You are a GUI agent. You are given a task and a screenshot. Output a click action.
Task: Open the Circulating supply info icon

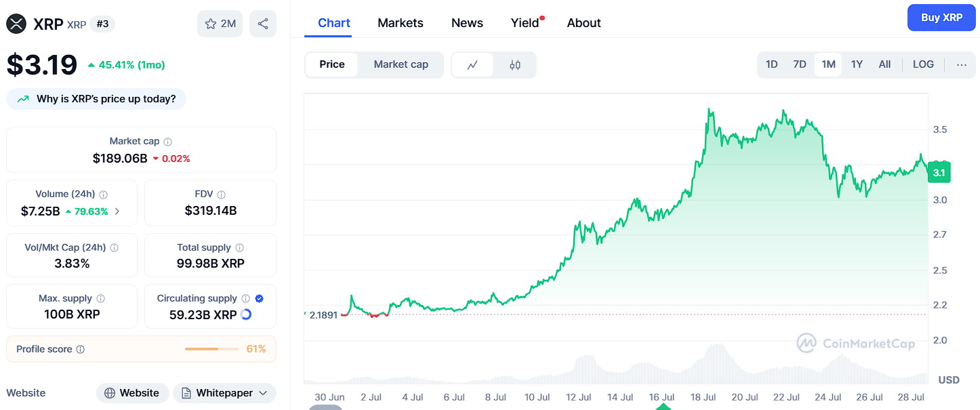pyautogui.click(x=246, y=299)
